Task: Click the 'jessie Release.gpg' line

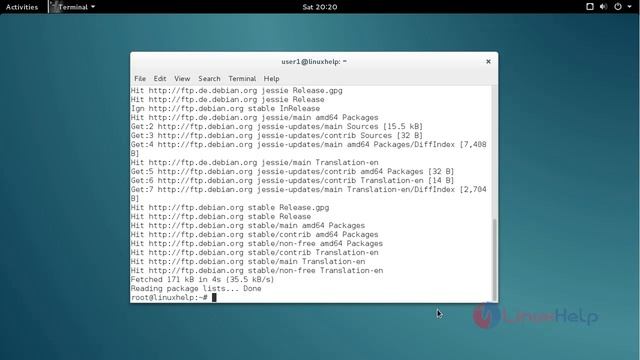Action: click(236, 91)
